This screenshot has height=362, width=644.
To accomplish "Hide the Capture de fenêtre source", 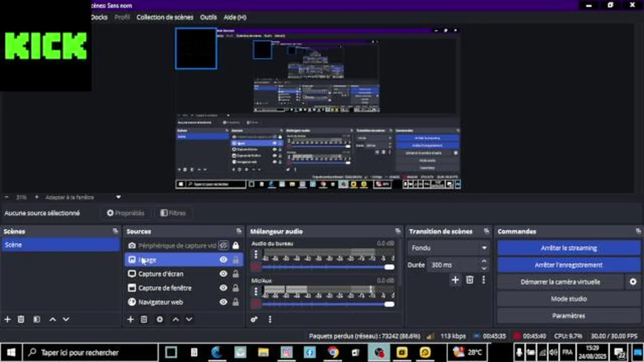I will pos(223,288).
